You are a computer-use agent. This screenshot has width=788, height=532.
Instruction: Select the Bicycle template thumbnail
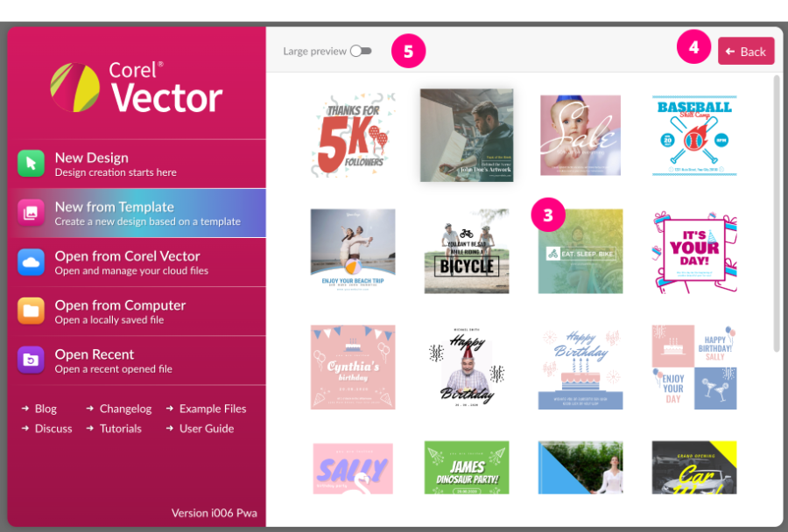467,251
